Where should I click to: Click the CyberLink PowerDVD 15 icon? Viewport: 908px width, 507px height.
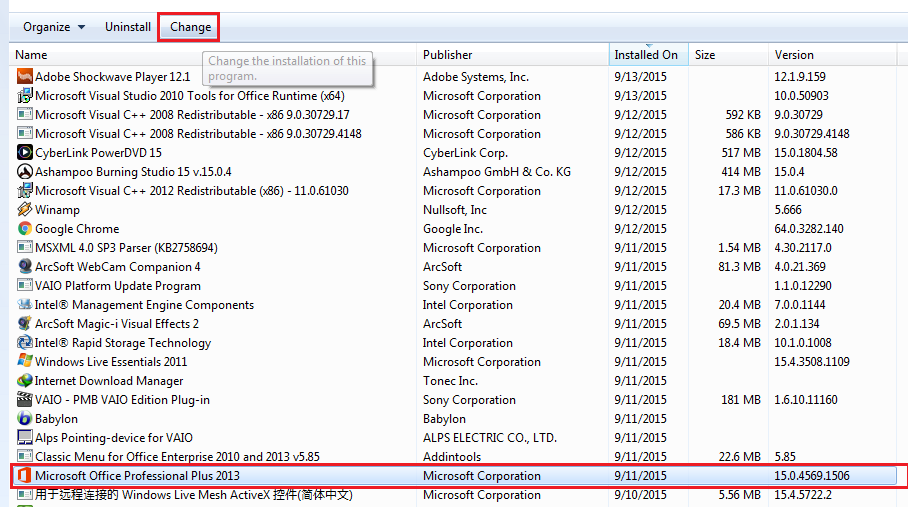coord(24,153)
